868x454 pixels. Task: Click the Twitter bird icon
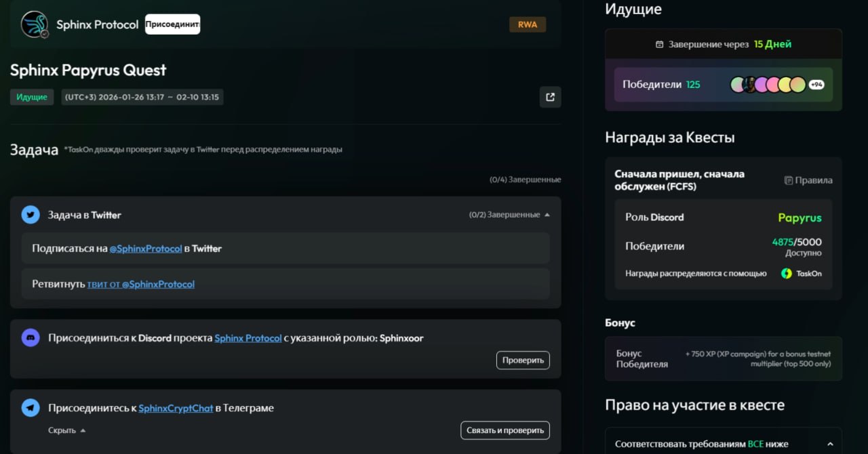tap(31, 215)
